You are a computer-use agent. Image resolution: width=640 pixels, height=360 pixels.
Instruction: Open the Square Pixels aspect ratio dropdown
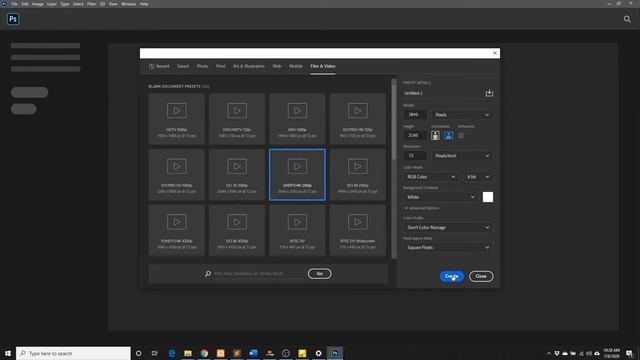coord(448,247)
